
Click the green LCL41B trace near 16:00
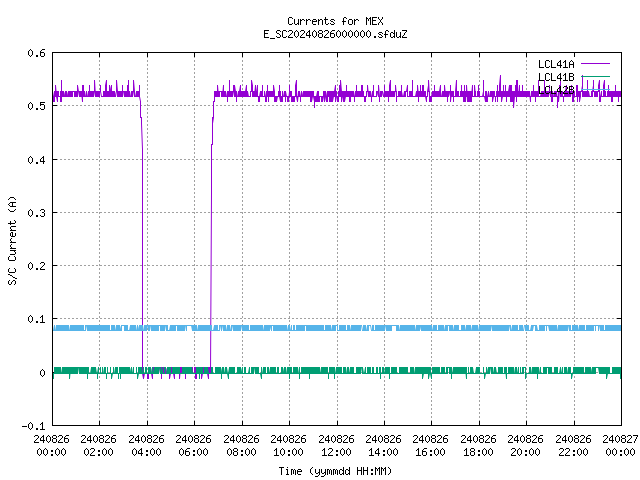pos(431,371)
